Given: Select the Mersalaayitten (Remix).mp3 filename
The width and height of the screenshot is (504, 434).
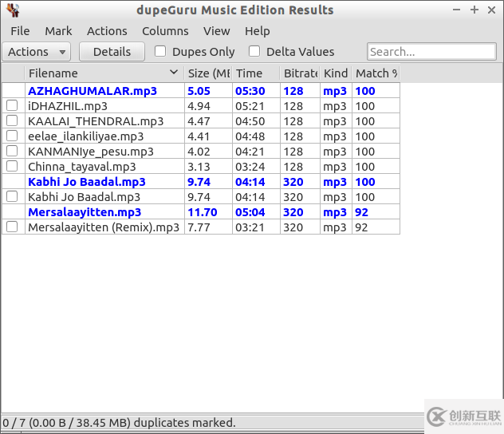Looking at the screenshot, I should (104, 227).
